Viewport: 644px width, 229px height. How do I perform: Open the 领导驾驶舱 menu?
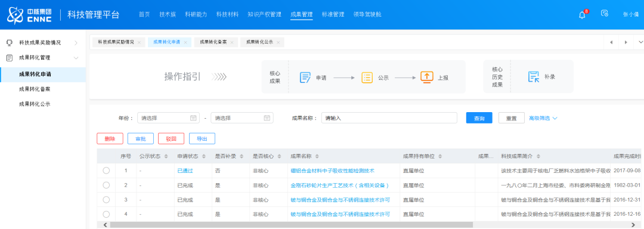(x=367, y=14)
